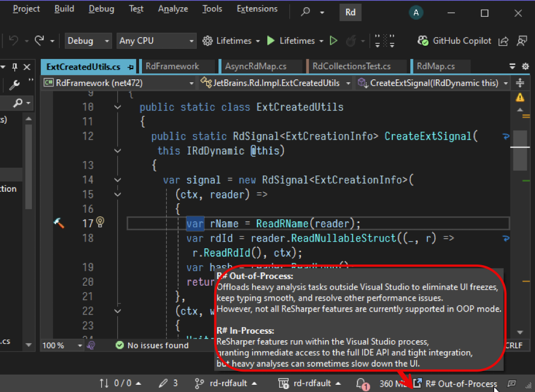Image resolution: width=535 pixels, height=392 pixels.
Task: Open the Rd solution name button
Action: point(350,13)
